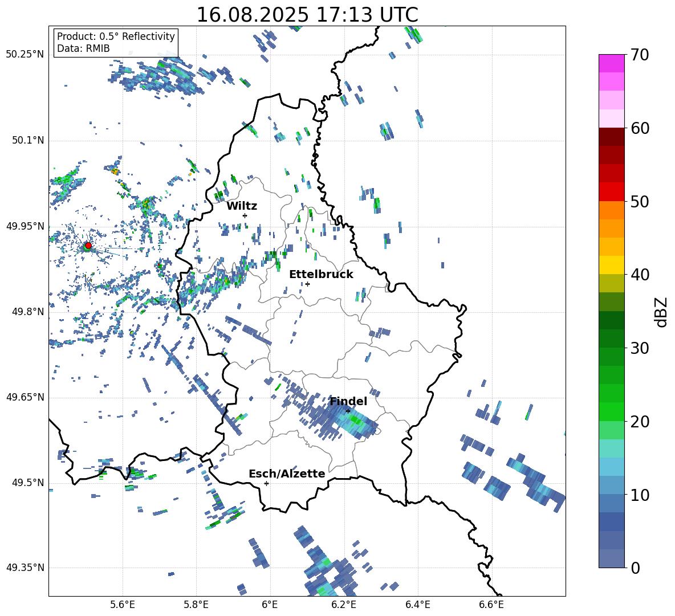Click the 49.65°N latitude label
This screenshot has width=675, height=616.
pos(25,397)
